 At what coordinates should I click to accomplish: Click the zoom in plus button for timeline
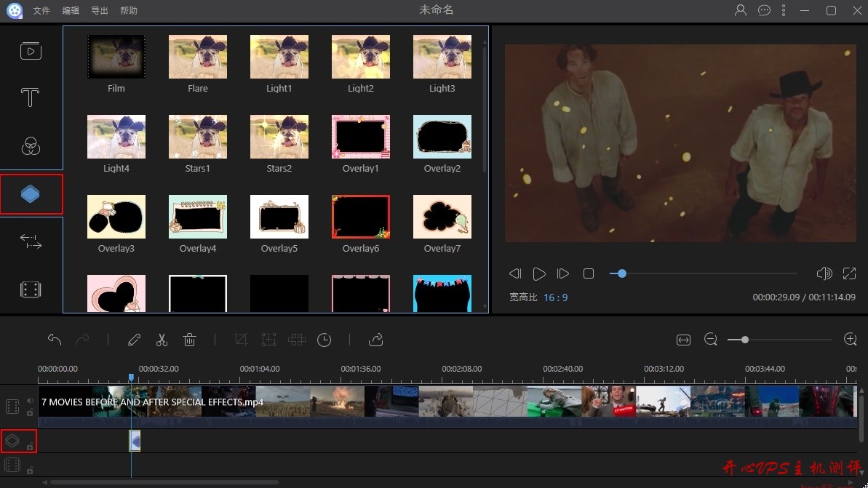[x=850, y=340]
